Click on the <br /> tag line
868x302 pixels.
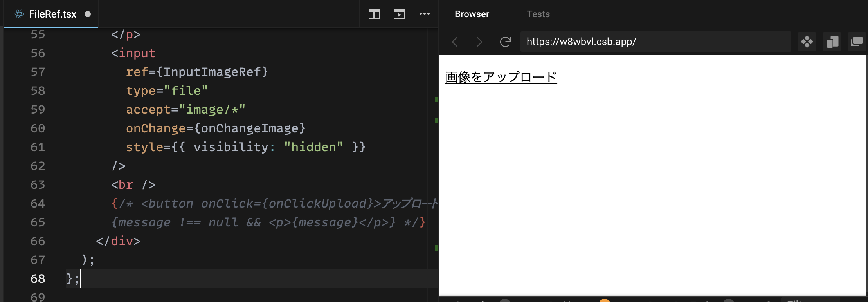pos(133,184)
